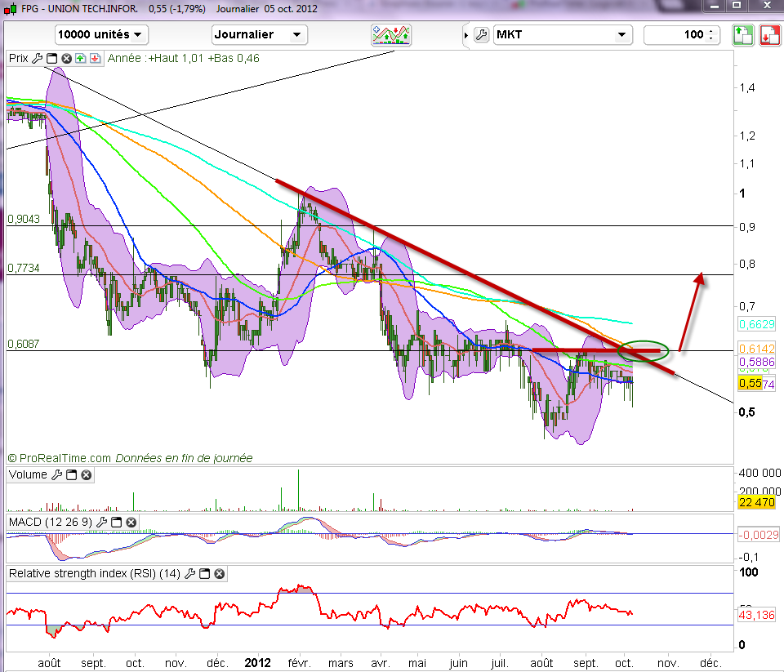Screen dimensions: 784x672
Task: Close the Prix price panel
Action: (x=67, y=59)
